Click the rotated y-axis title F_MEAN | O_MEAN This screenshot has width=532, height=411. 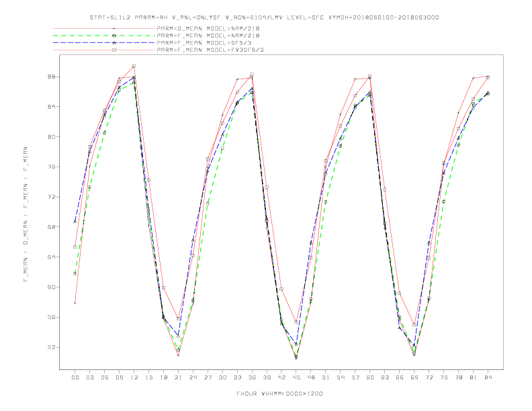[26, 214]
